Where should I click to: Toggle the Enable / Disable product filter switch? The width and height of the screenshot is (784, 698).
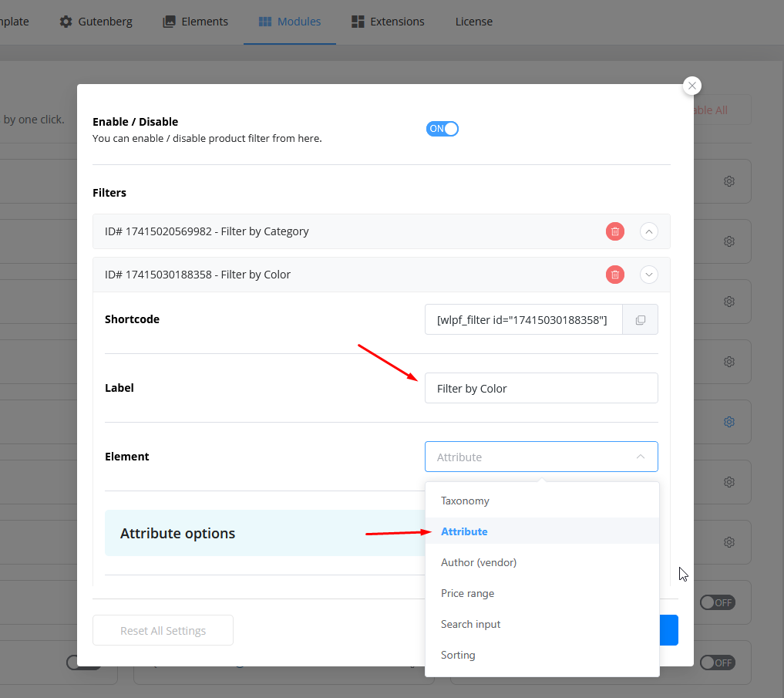(x=442, y=129)
